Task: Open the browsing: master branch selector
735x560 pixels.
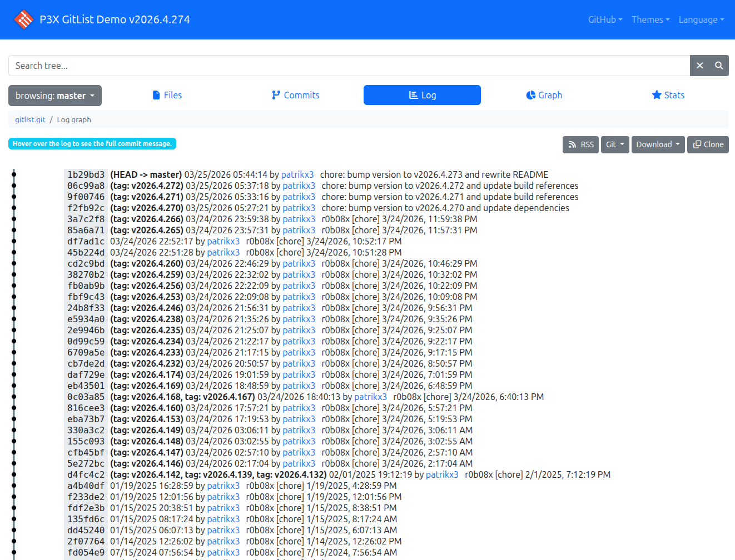Action: pyautogui.click(x=54, y=95)
